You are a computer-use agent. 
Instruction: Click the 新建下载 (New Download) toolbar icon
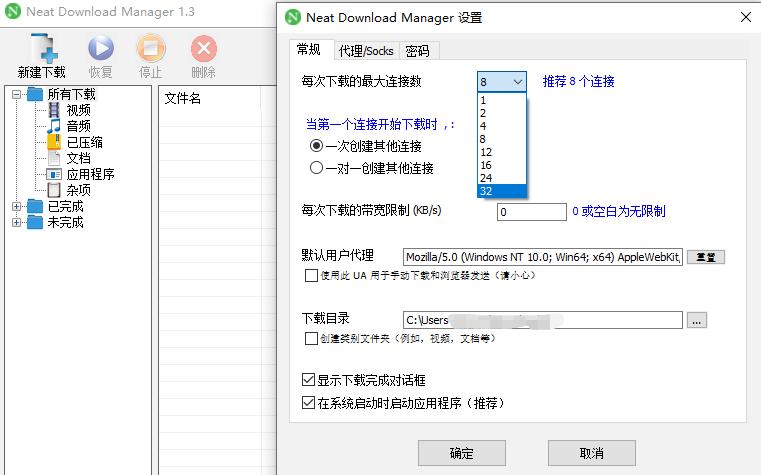[41, 49]
